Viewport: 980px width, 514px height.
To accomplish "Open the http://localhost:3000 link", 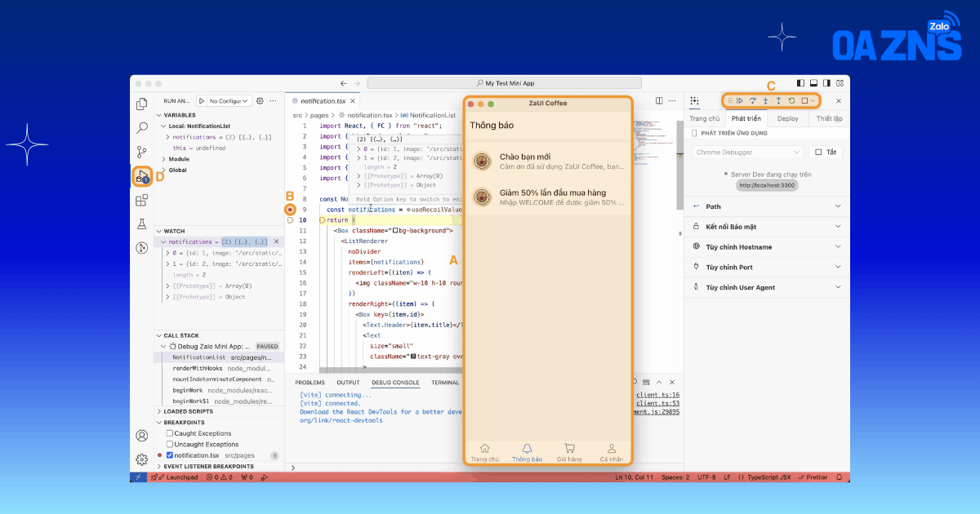I will pos(766,185).
